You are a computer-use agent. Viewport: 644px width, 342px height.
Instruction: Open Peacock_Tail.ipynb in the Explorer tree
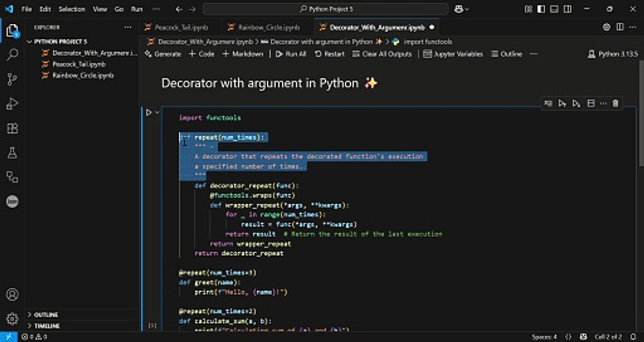(79, 64)
